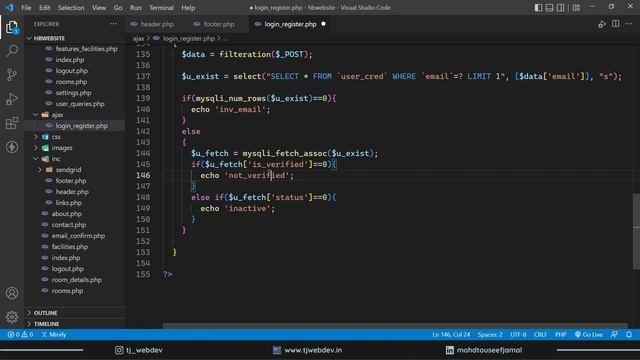Open the File menu
This screenshot has width=640, height=360.
(26, 8)
